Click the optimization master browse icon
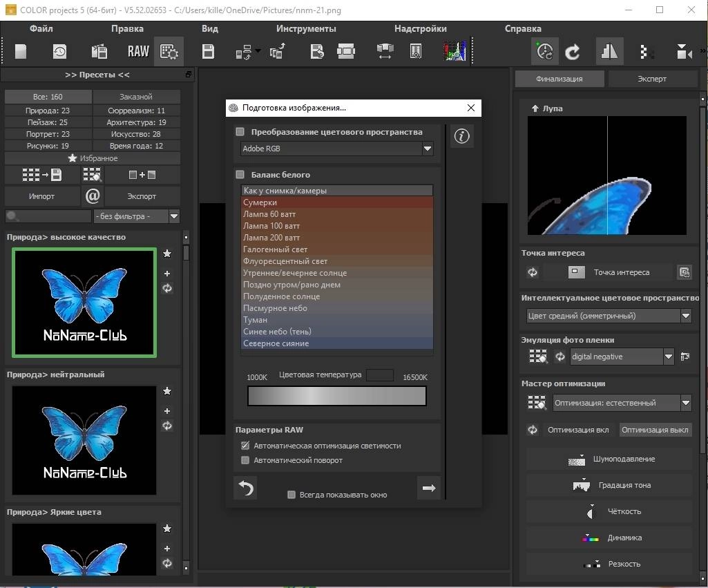 click(537, 403)
